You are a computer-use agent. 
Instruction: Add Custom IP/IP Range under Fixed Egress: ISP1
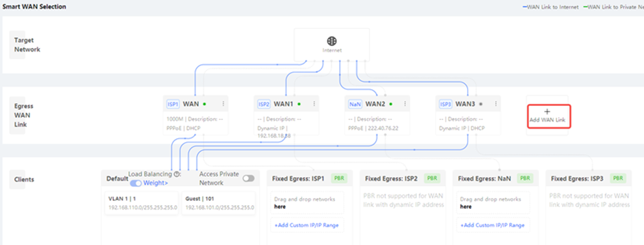306,225
